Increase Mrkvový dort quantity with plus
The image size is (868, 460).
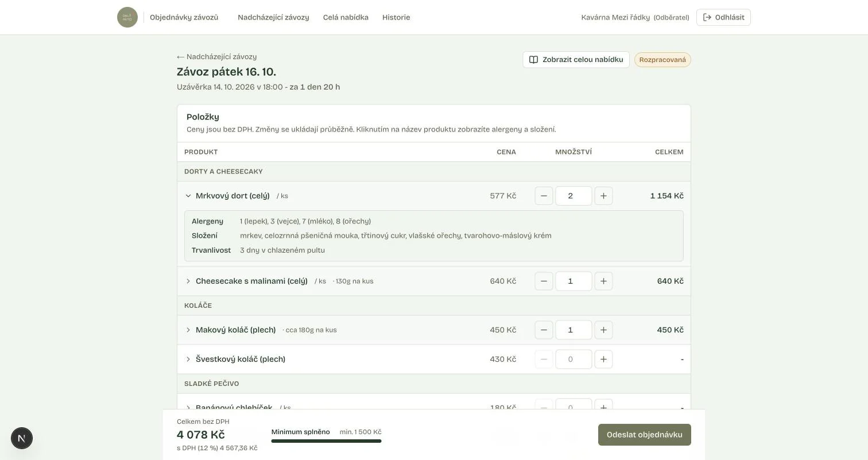(x=603, y=196)
